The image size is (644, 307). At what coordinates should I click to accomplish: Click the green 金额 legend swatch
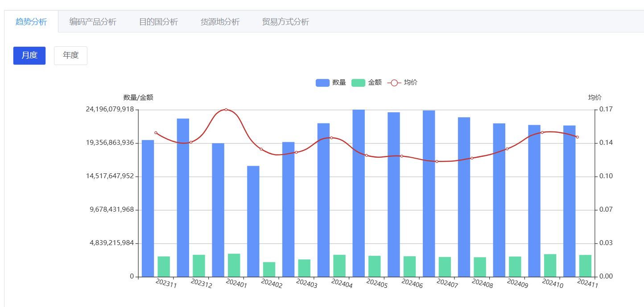click(x=359, y=82)
